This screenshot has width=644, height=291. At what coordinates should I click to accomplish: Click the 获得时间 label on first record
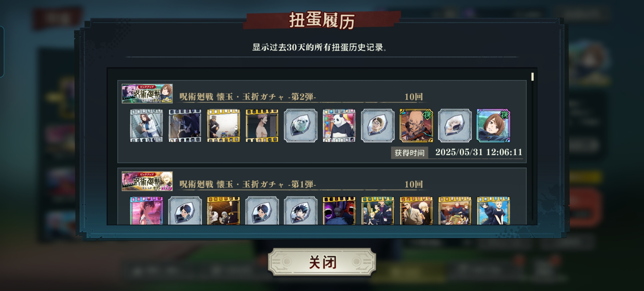[409, 153]
